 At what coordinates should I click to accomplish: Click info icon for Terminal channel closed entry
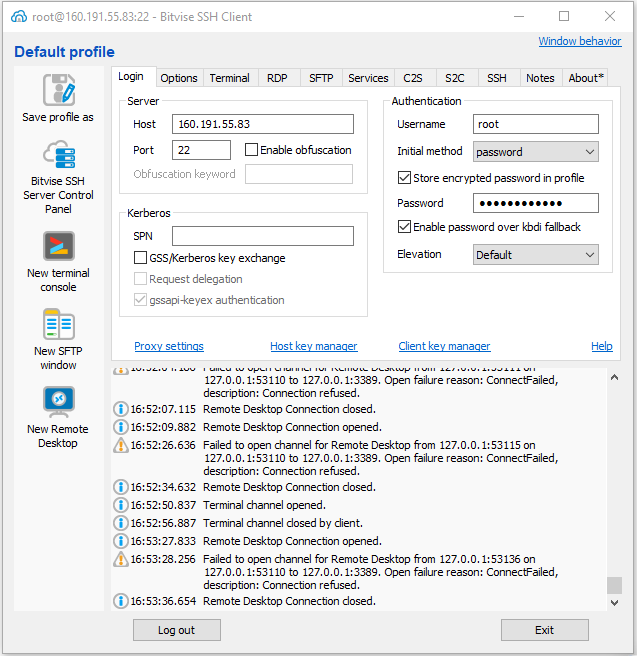[x=121, y=523]
